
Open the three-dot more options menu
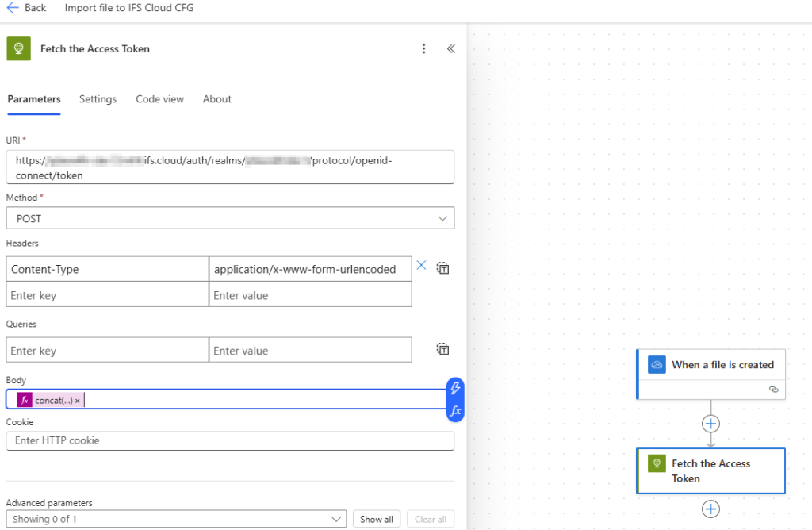point(424,49)
